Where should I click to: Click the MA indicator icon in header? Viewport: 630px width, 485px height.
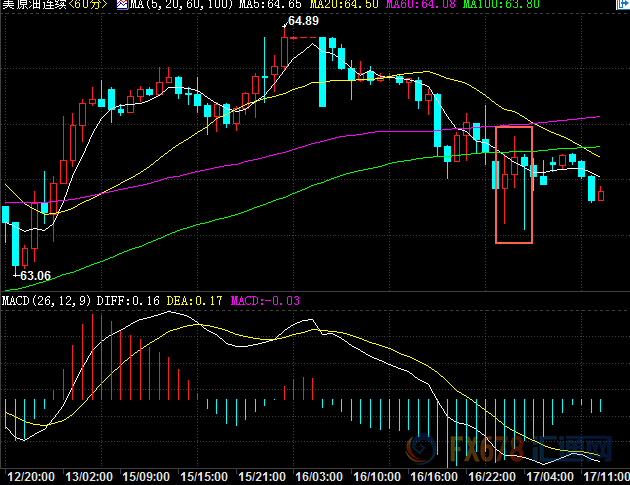point(122,5)
